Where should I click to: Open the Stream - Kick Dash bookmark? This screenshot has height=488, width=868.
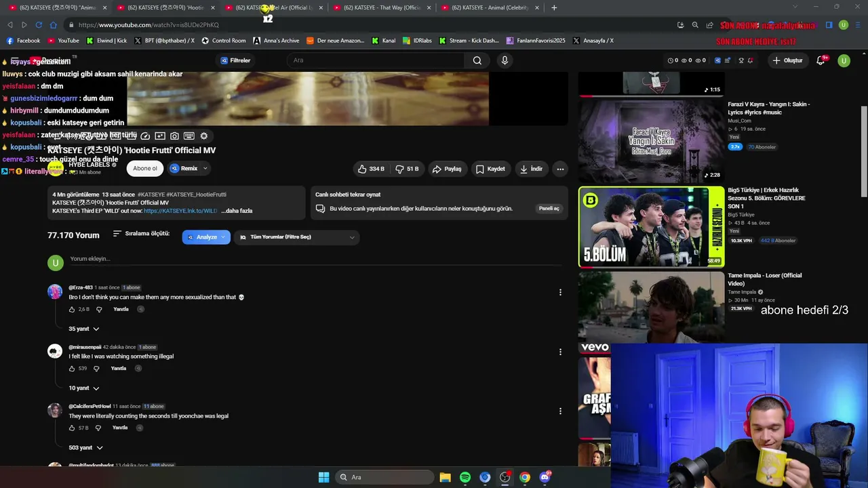click(x=469, y=41)
